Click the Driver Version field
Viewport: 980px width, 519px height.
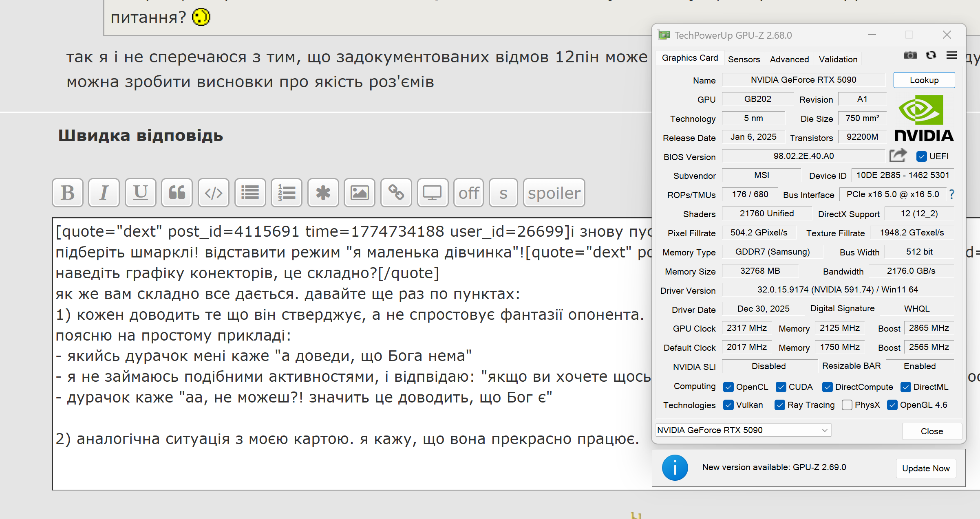838,290
